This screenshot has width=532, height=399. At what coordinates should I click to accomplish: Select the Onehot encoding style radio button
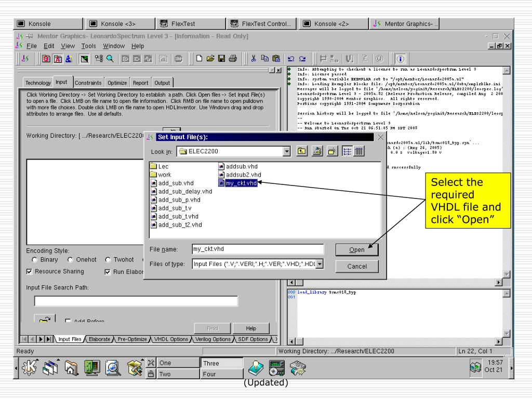(x=70, y=260)
